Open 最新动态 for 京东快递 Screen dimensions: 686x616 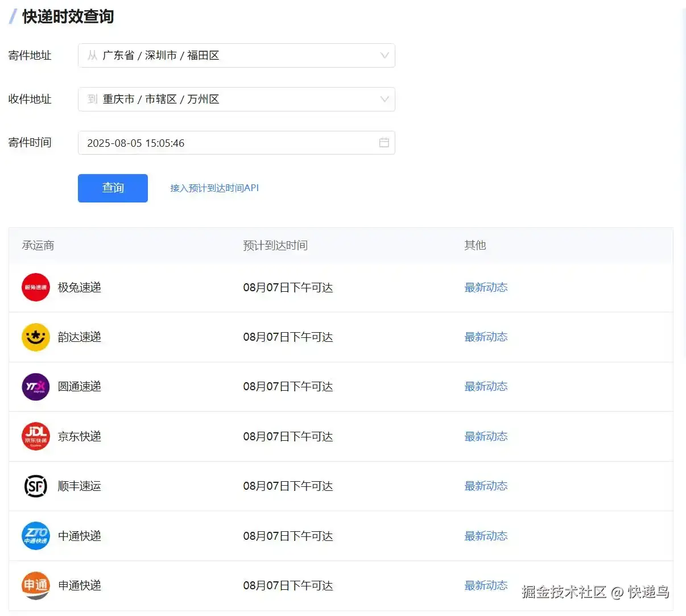(x=486, y=436)
